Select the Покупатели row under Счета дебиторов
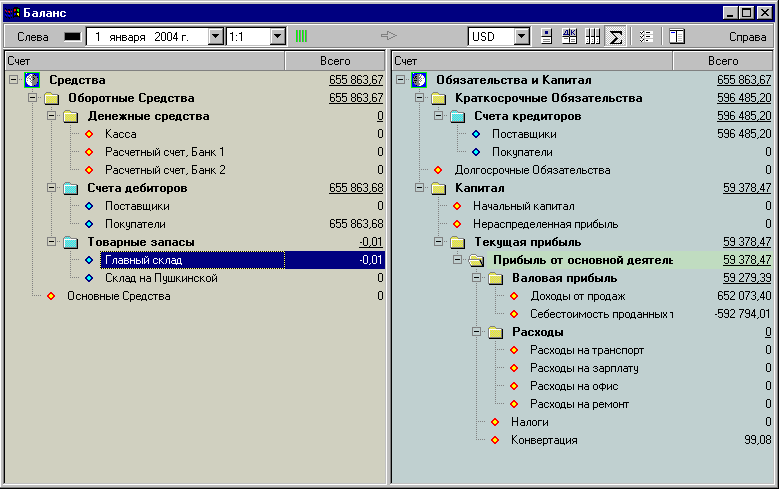 [x=135, y=224]
